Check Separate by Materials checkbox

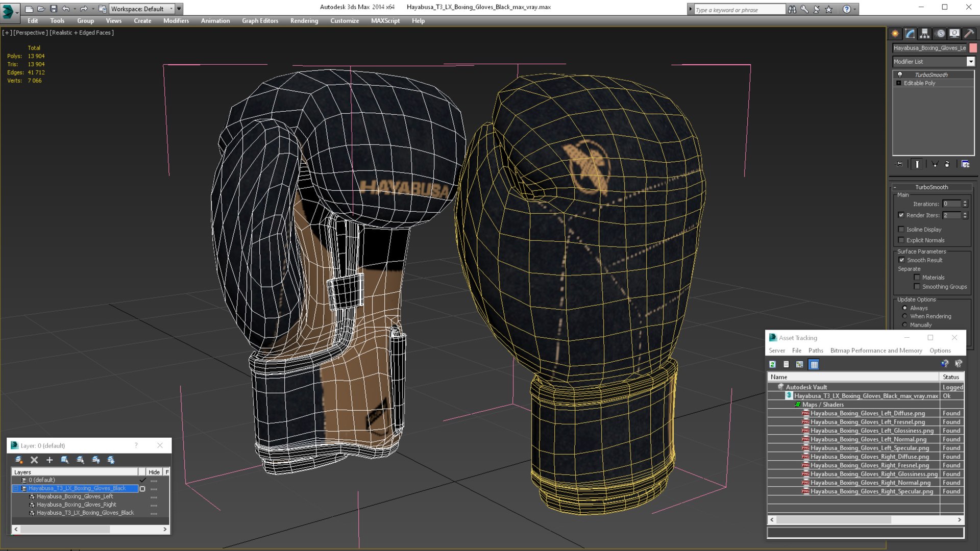coord(917,278)
